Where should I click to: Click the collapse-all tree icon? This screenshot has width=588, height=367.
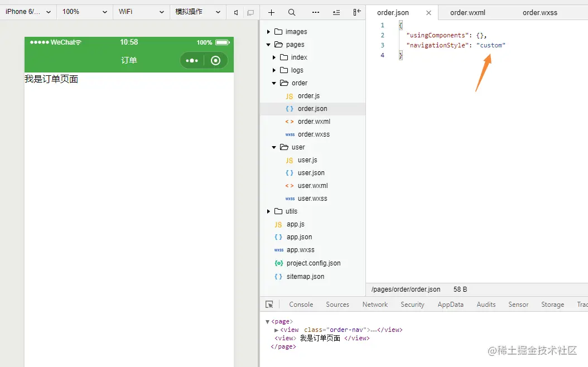pos(336,12)
